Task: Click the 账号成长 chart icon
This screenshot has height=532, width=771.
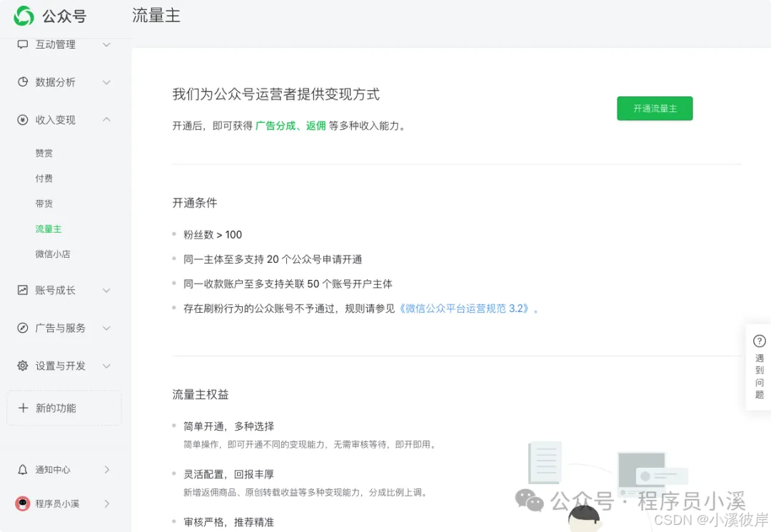Action: 23,290
